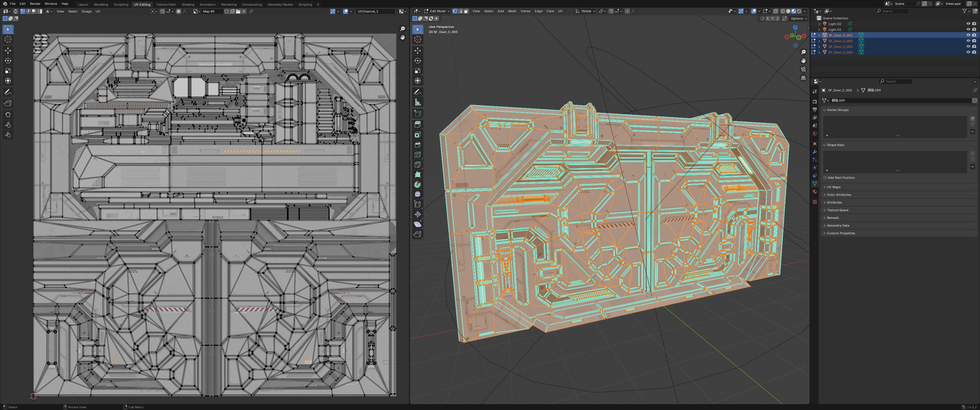Click the mesh name field 網格.009
The width and height of the screenshot is (980, 410).
(900, 101)
